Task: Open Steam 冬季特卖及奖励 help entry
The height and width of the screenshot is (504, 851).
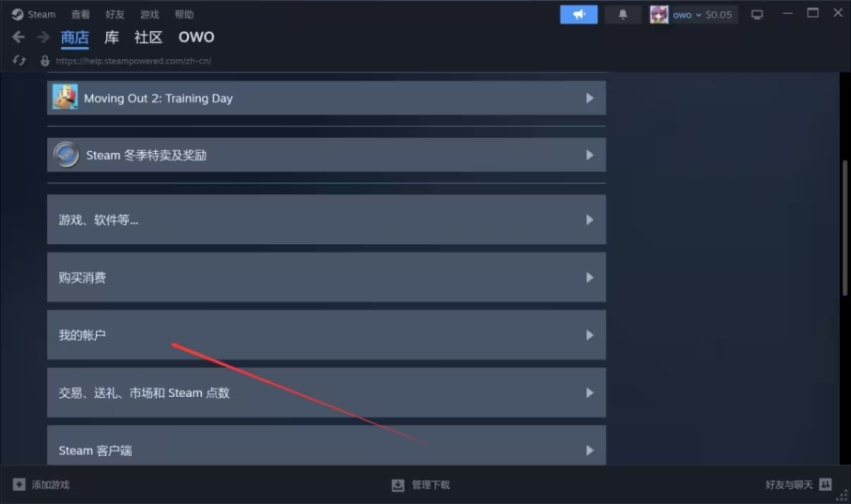Action: pyautogui.click(x=326, y=155)
